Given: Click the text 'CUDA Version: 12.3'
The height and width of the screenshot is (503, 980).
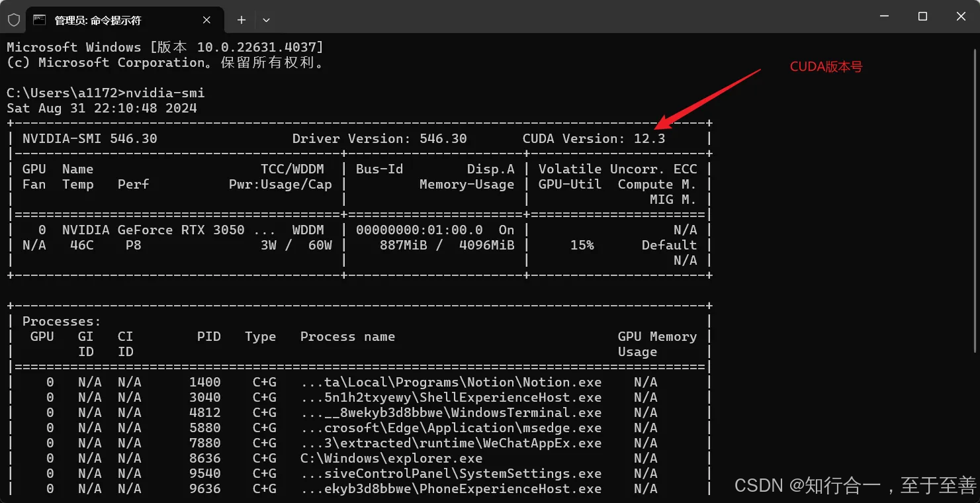Looking at the screenshot, I should point(594,138).
